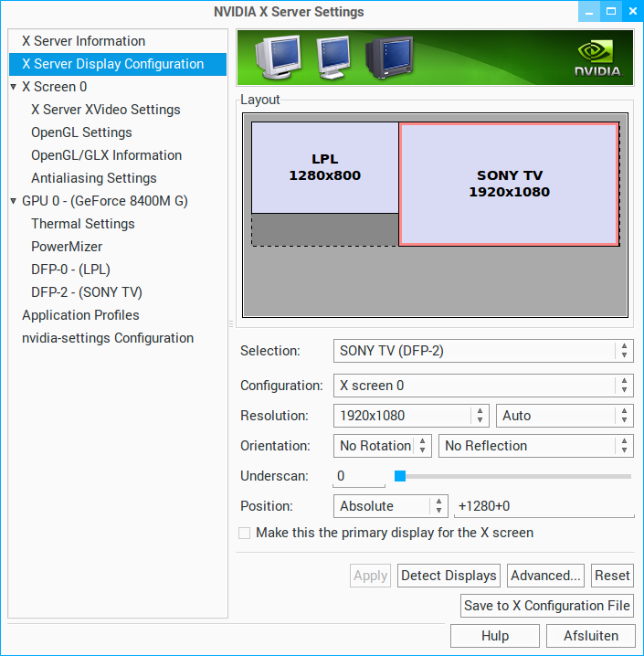Click the Apply button
Viewport: 644px width, 656px height.
[370, 576]
